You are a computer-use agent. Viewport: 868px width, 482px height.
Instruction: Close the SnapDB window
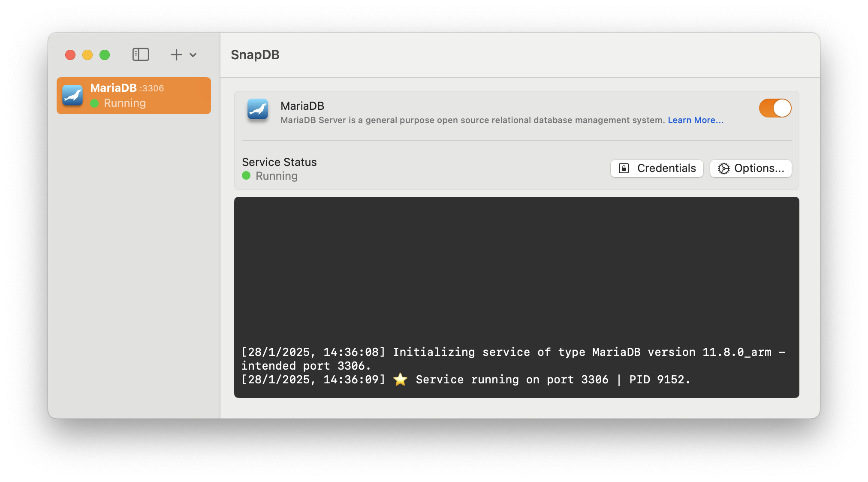pos(70,55)
